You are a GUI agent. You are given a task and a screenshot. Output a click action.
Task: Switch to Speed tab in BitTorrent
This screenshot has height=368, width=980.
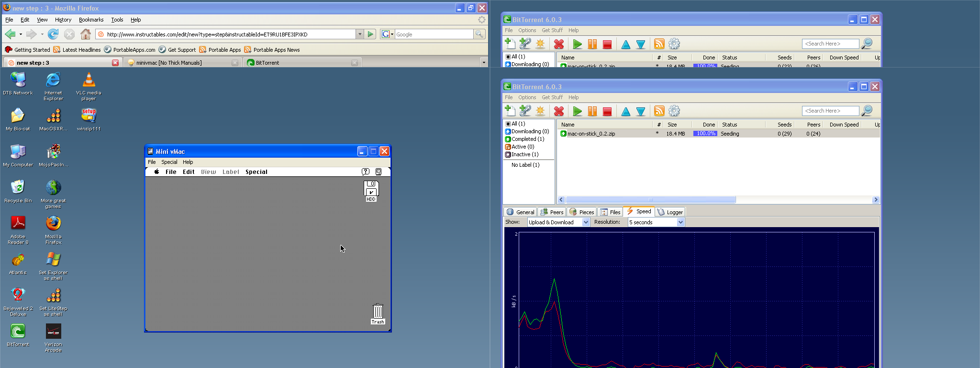point(639,211)
